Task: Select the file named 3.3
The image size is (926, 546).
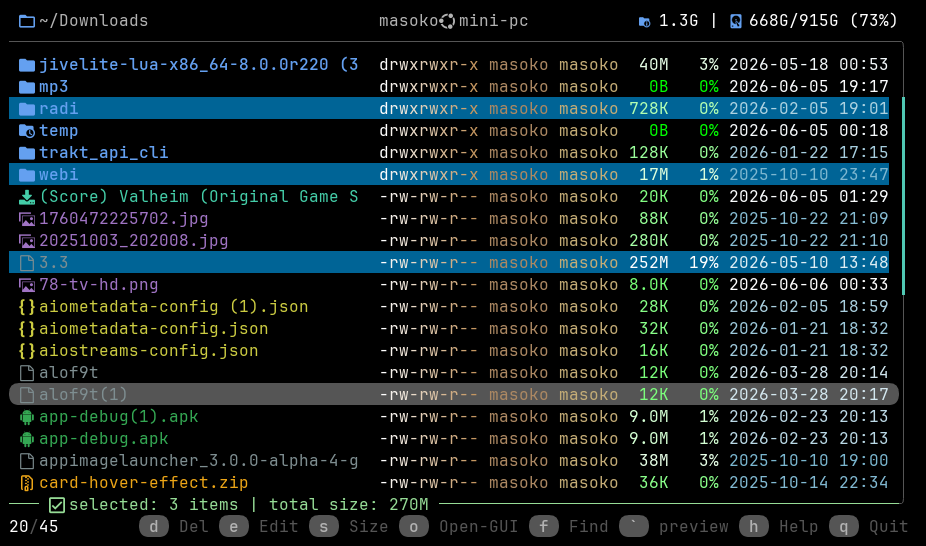Action: (x=54, y=263)
